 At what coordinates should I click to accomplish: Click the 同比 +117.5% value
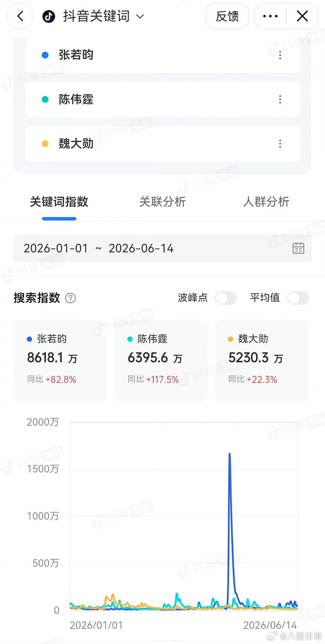click(153, 379)
